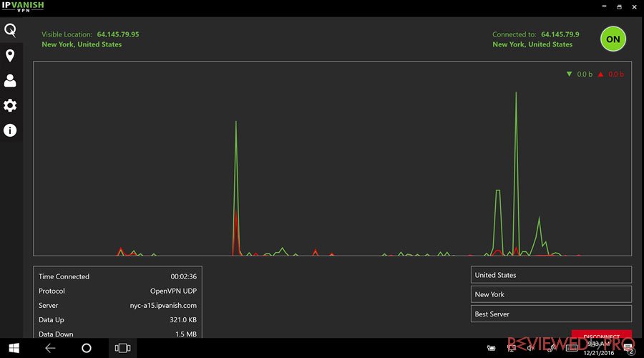Image resolution: width=644 pixels, height=358 pixels.
Task: Toggle the green ON connection button
Action: tap(613, 39)
